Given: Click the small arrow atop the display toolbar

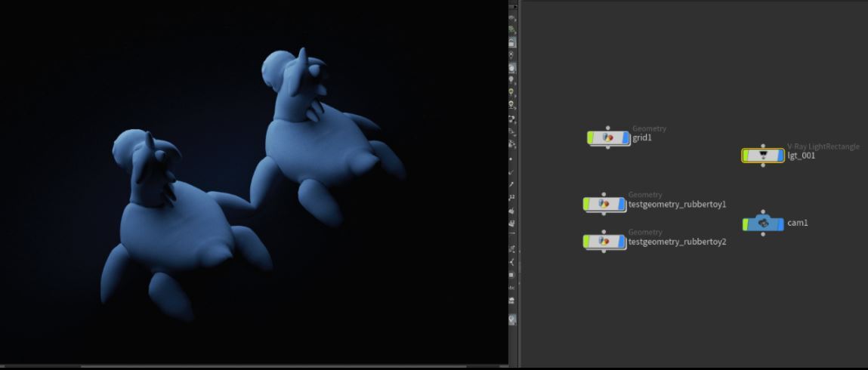Looking at the screenshot, I should (514, 7).
